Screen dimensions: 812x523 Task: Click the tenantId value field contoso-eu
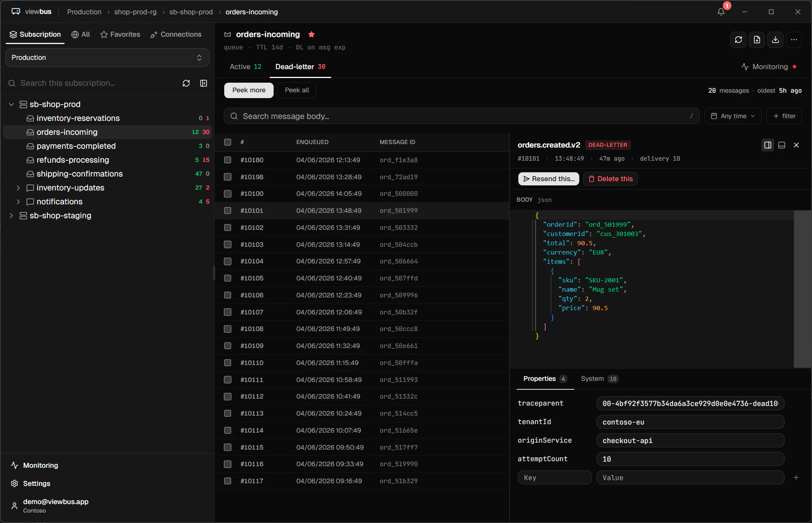point(690,422)
